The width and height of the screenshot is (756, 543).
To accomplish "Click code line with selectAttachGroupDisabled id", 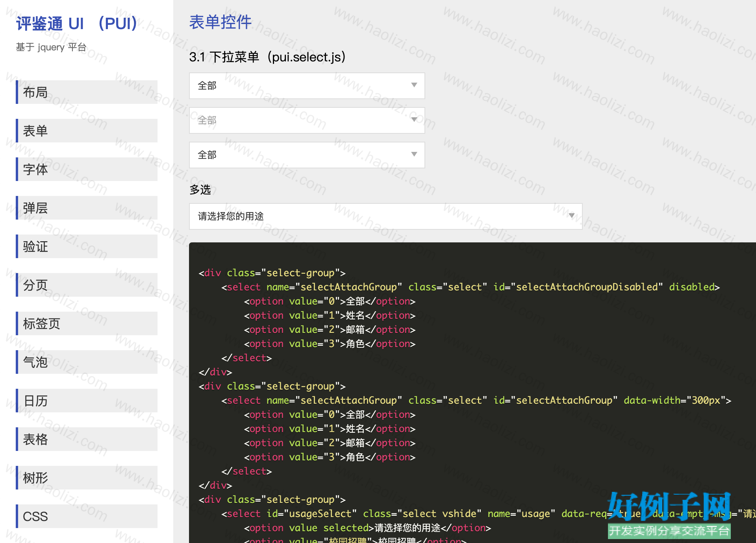I will [x=471, y=287].
